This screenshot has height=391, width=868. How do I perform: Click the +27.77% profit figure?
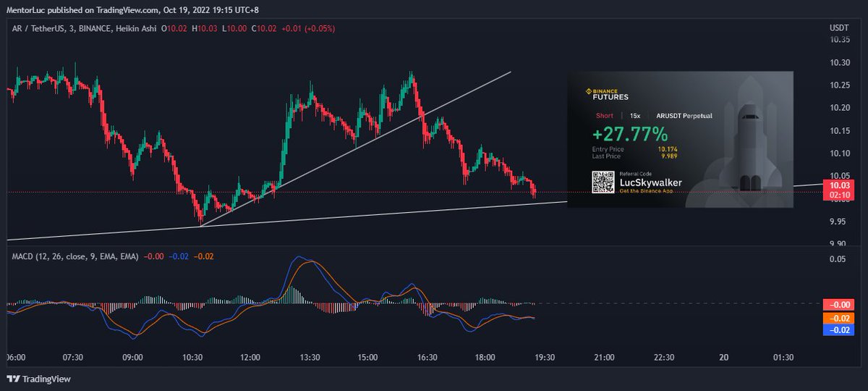629,134
